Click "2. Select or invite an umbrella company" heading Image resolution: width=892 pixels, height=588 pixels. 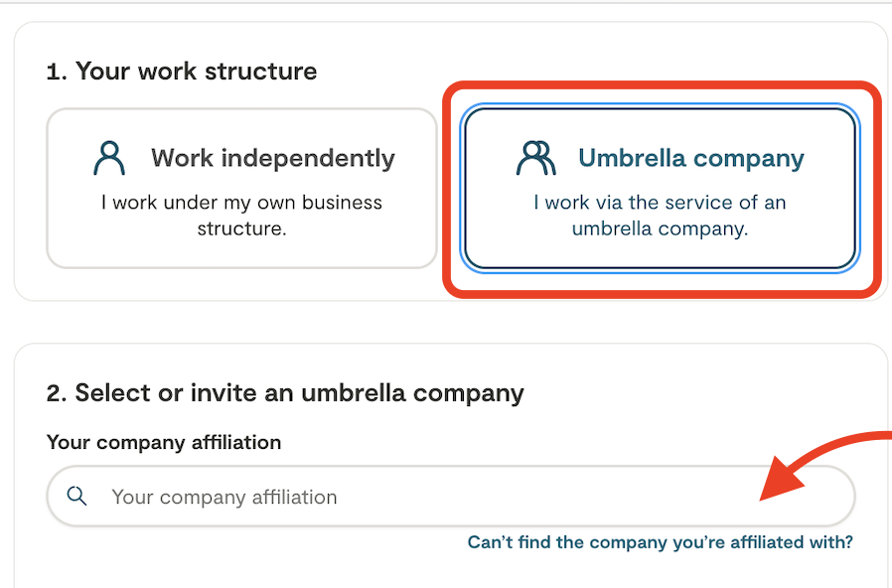(x=285, y=392)
